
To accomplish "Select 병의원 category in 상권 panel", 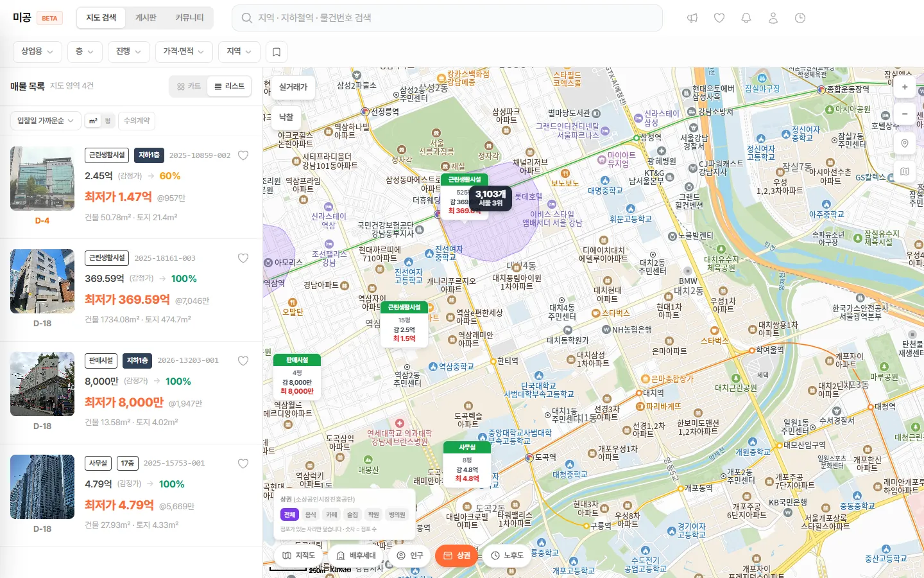I will point(397,514).
